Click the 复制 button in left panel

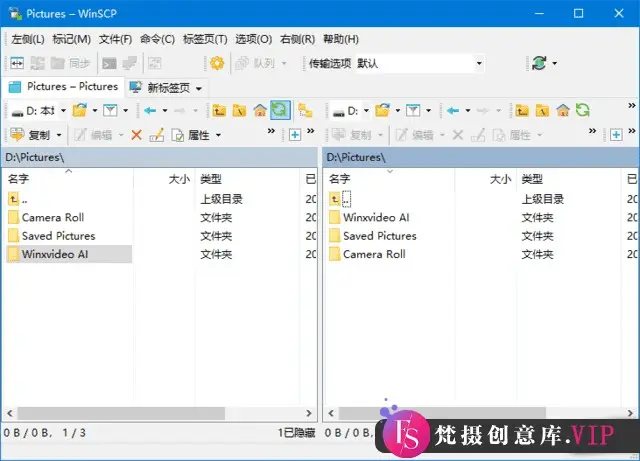pos(30,135)
